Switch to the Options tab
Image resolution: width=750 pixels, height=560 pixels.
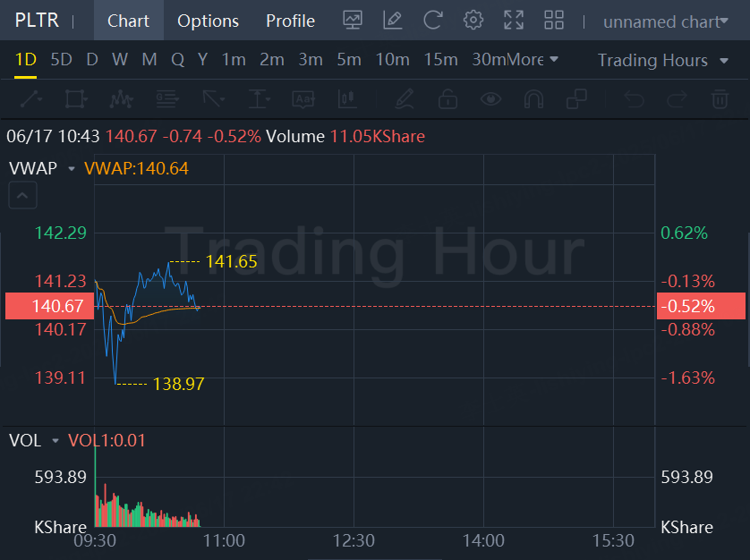click(x=208, y=21)
